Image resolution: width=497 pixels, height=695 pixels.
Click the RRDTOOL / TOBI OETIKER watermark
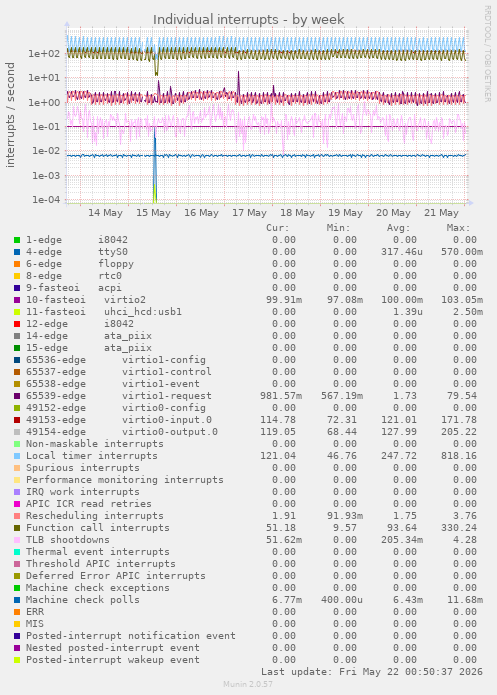pos(487,54)
